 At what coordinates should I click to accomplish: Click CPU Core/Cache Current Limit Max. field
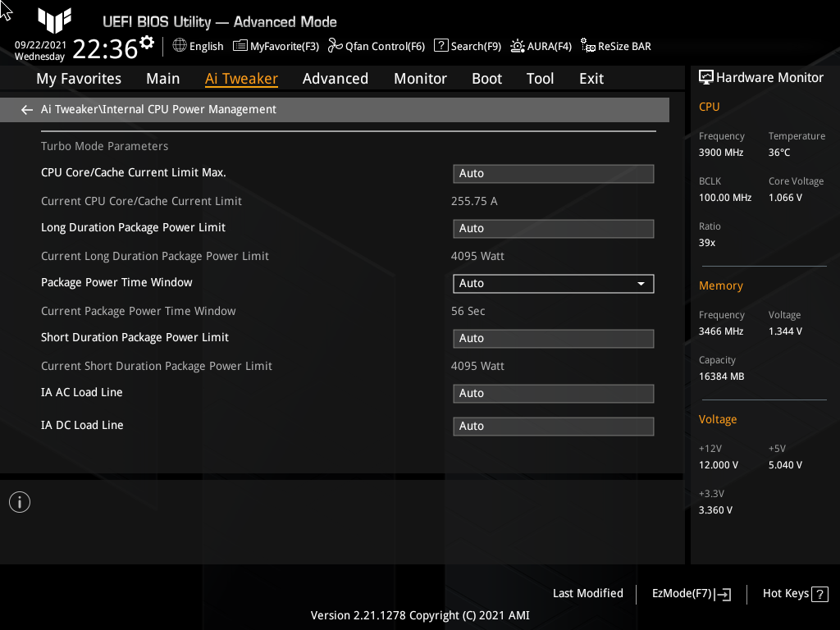click(x=554, y=174)
